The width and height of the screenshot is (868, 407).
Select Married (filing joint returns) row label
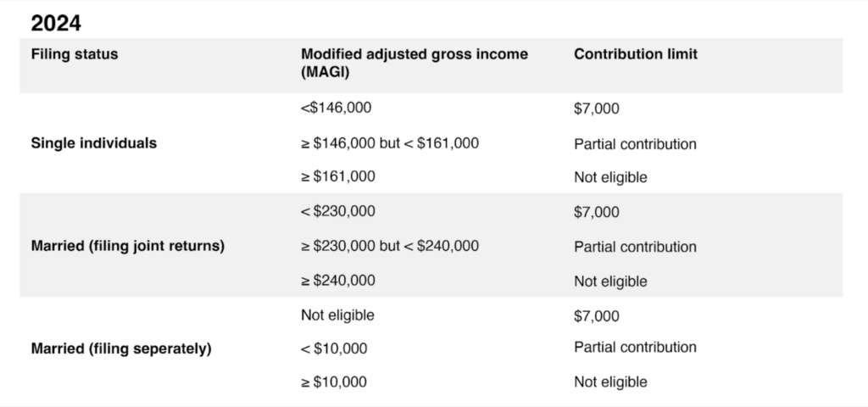(x=127, y=247)
